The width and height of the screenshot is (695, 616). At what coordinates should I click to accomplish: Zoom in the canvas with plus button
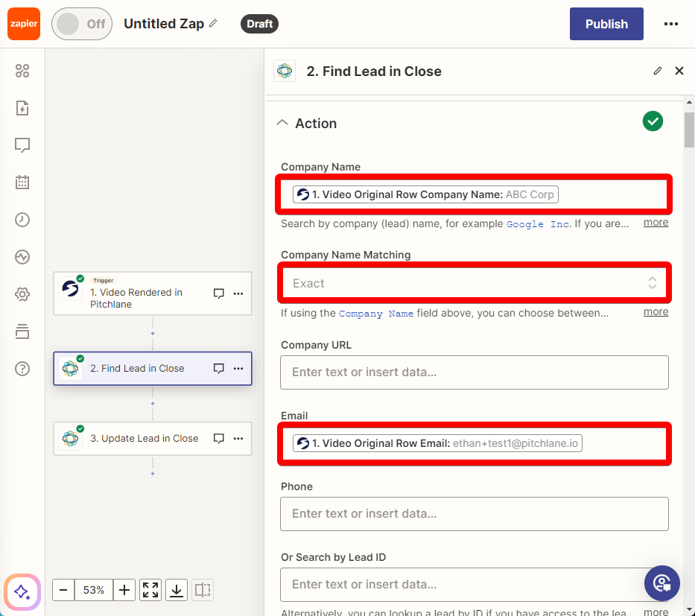(x=124, y=590)
